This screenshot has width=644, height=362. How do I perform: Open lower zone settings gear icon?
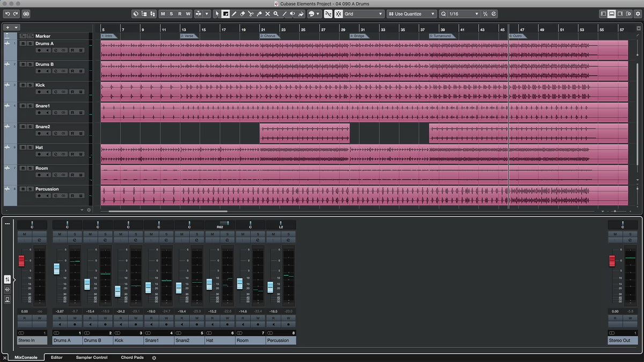[x=154, y=358]
